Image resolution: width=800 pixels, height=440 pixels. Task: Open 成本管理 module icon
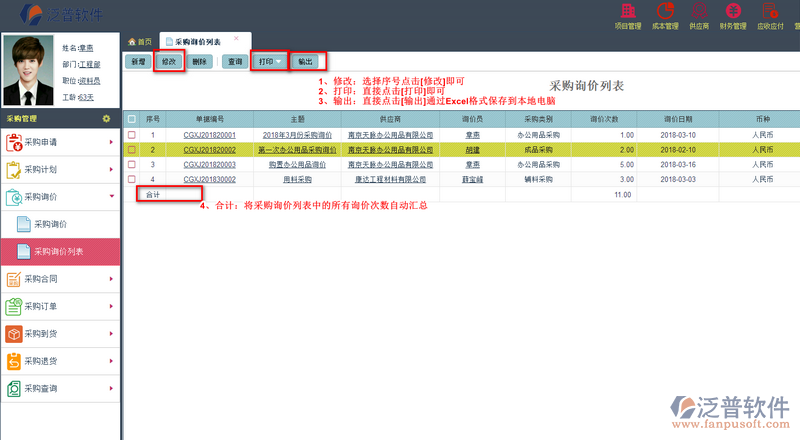(x=665, y=11)
